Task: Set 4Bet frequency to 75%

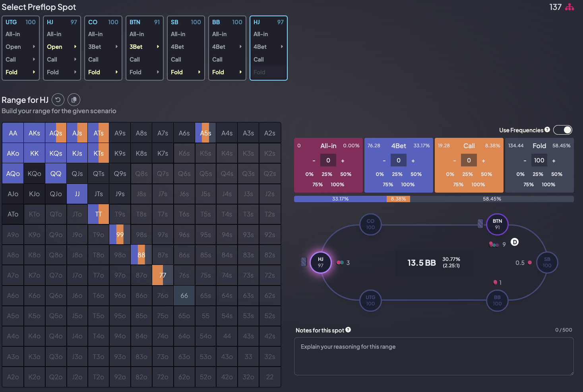Action: 388,184
